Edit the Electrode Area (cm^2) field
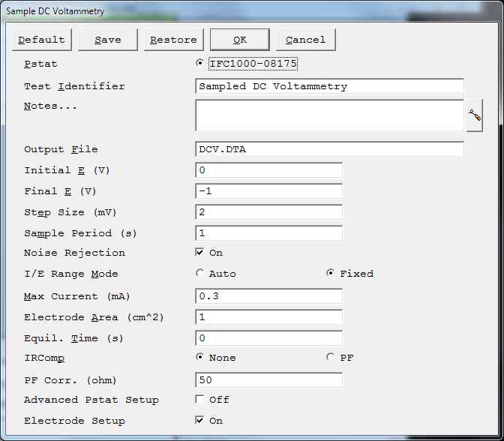Image resolution: width=504 pixels, height=441 pixels. [268, 317]
